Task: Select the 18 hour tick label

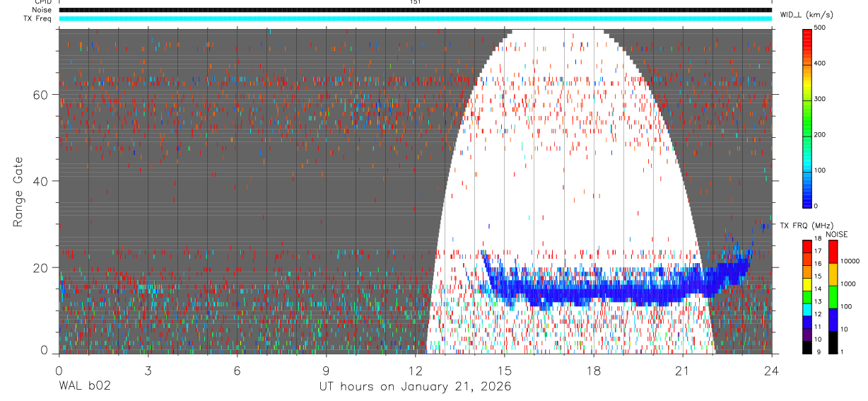Action: (593, 371)
